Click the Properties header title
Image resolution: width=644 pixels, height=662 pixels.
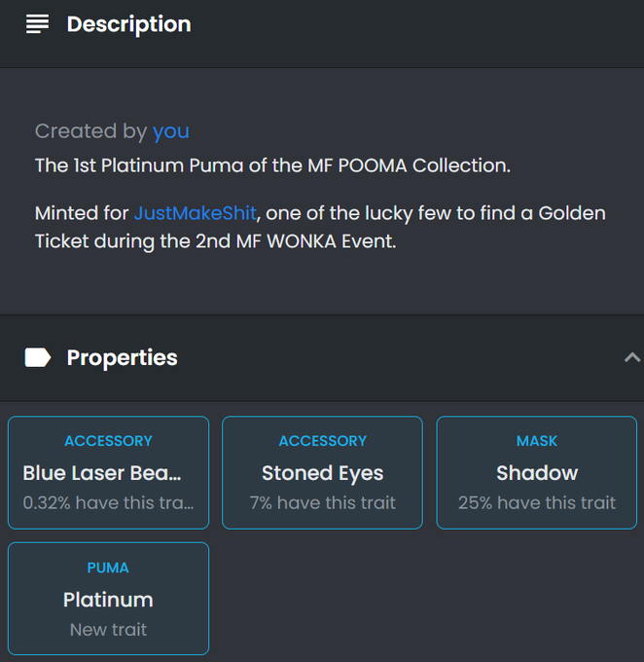tap(122, 357)
